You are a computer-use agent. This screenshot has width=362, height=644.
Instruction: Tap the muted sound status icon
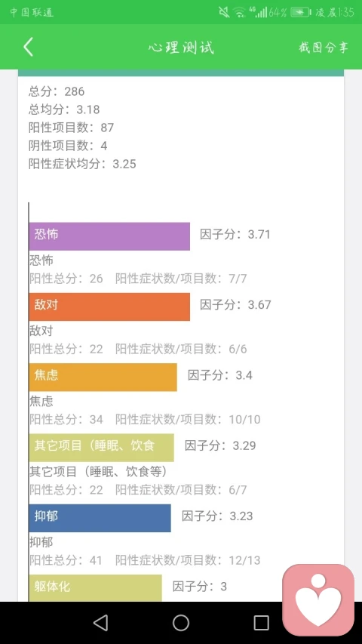tap(224, 12)
